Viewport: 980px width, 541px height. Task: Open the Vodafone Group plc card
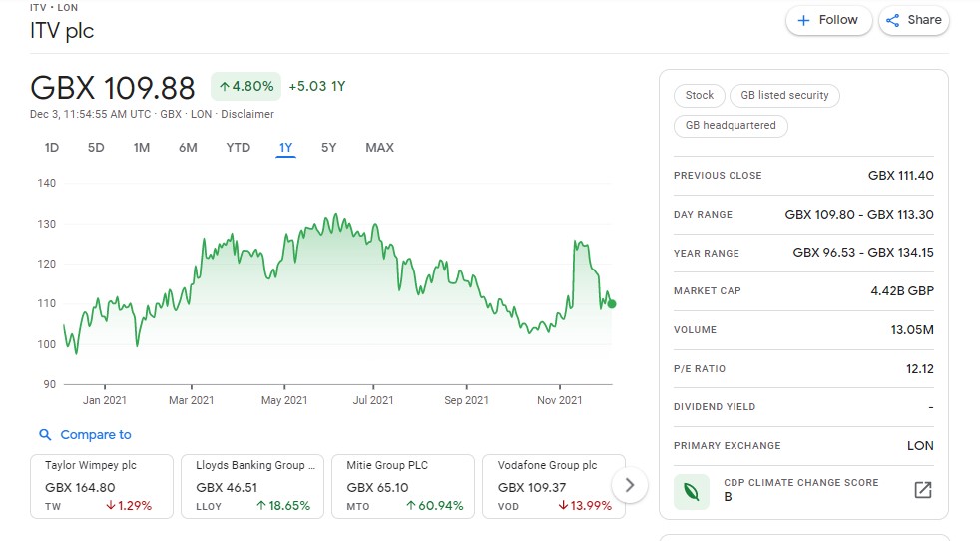(554, 486)
